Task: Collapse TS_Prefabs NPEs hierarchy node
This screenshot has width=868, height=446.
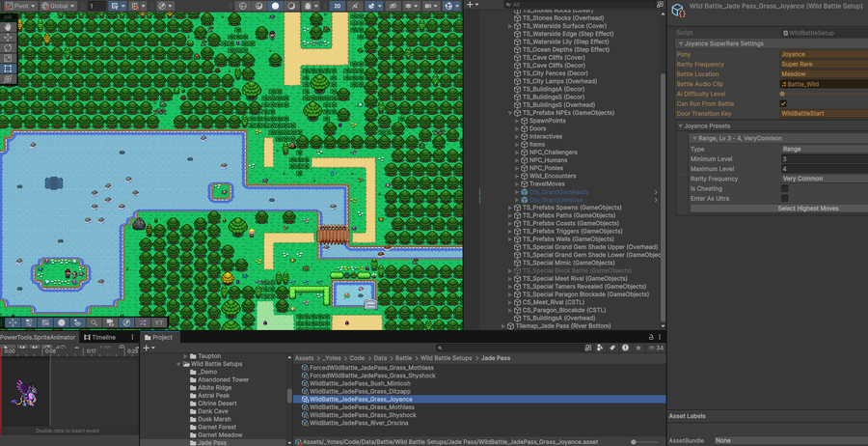Action: [x=510, y=113]
